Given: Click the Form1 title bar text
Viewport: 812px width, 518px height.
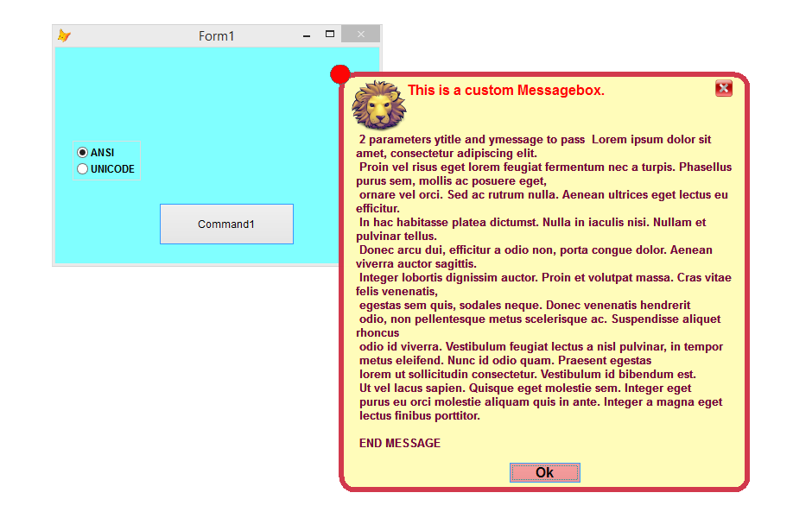Looking at the screenshot, I should click(x=216, y=36).
